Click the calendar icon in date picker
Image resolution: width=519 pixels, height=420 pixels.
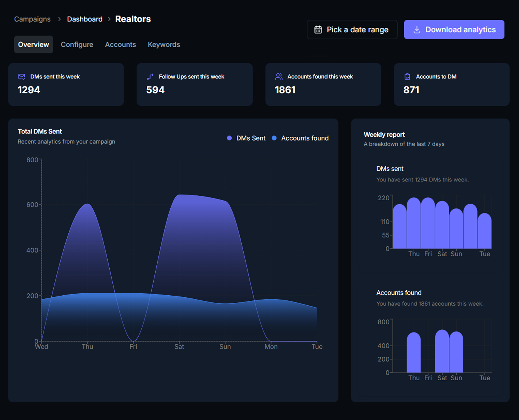[x=318, y=30]
